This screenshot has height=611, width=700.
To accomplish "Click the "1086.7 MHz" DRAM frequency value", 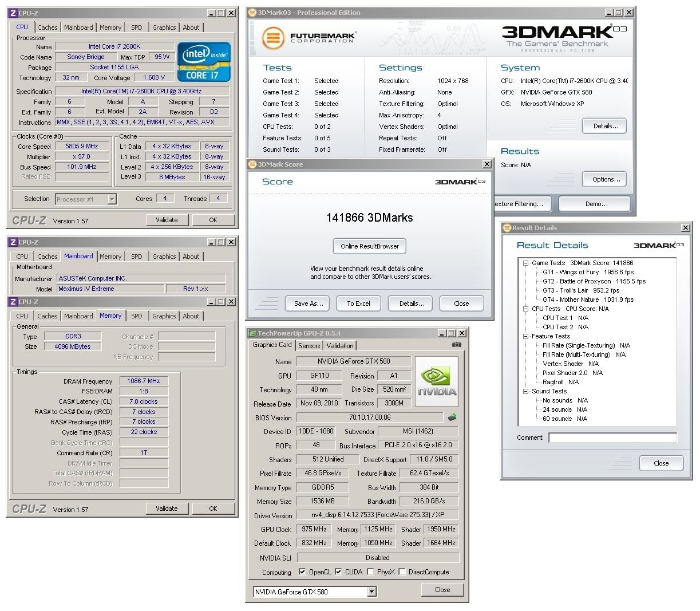I will click(x=144, y=381).
